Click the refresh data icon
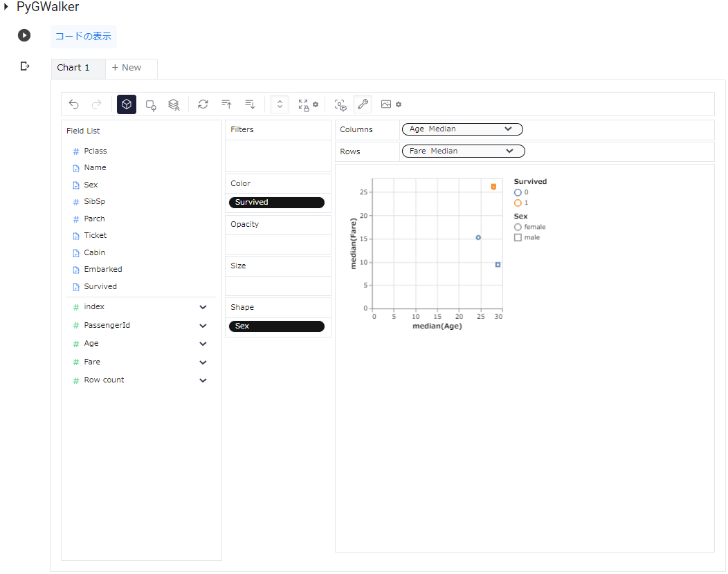The width and height of the screenshot is (728, 574). pyautogui.click(x=203, y=104)
